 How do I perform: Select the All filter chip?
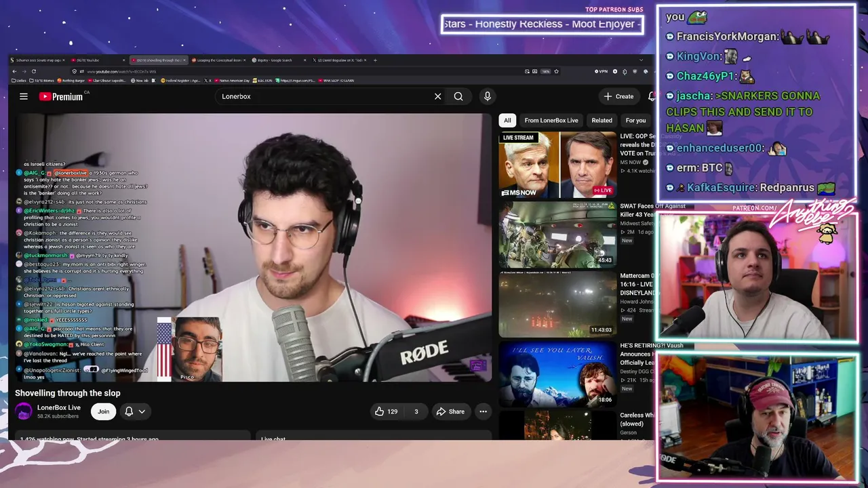tap(507, 121)
